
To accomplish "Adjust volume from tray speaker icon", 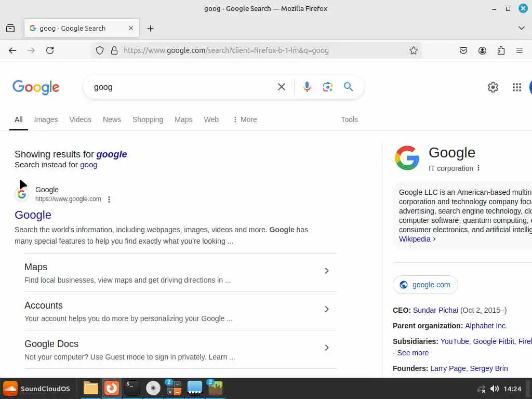I will coord(495,389).
